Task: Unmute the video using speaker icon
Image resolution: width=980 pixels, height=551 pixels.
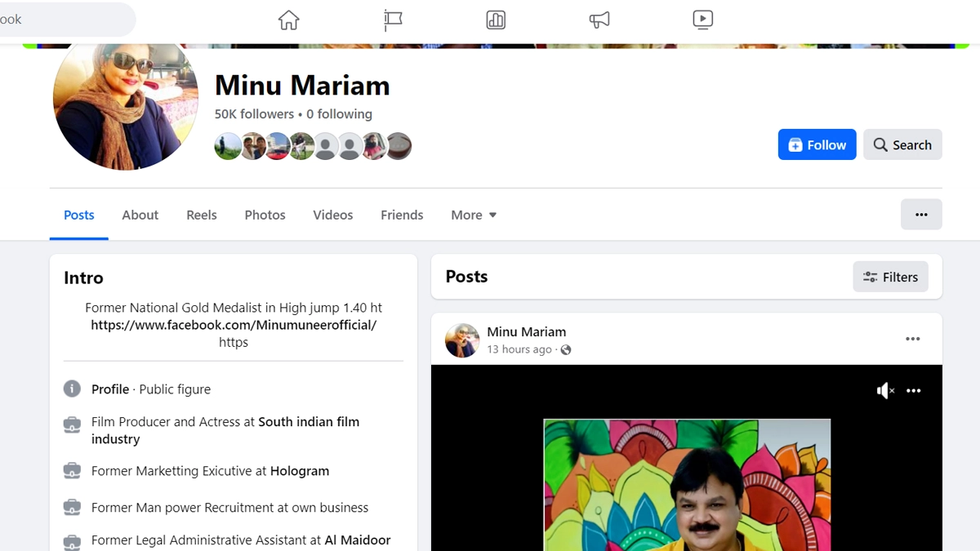Action: [885, 391]
